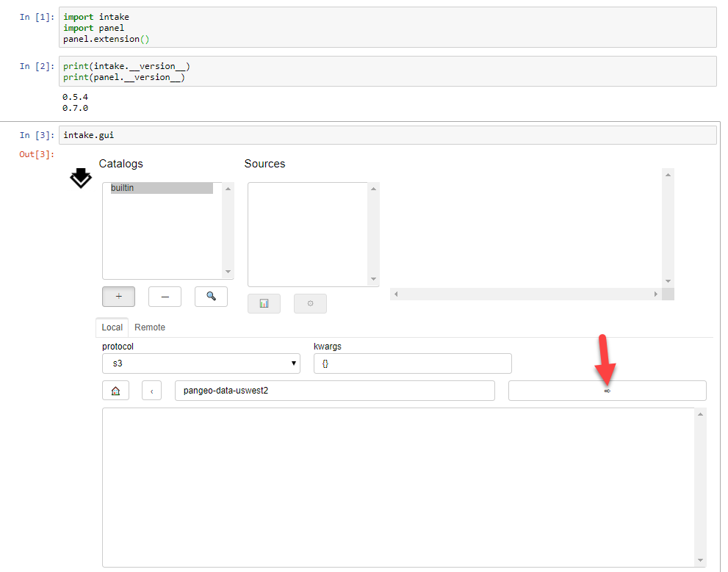Screen dimensions: 728x572
Task: Click the circular open icon beside the plot icon
Action: point(310,303)
